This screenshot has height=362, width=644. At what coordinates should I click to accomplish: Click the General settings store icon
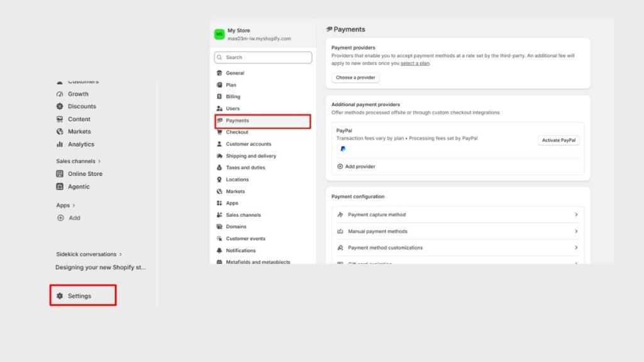tap(219, 73)
